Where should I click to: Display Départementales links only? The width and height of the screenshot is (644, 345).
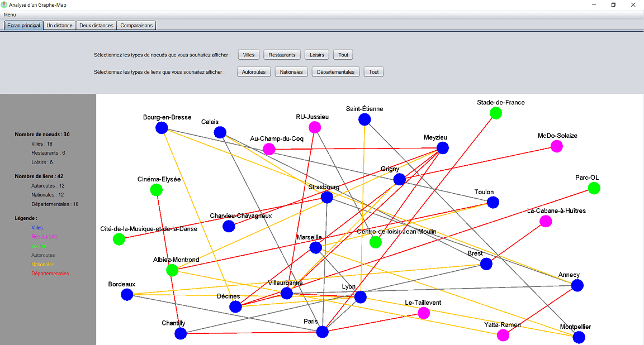pos(335,71)
